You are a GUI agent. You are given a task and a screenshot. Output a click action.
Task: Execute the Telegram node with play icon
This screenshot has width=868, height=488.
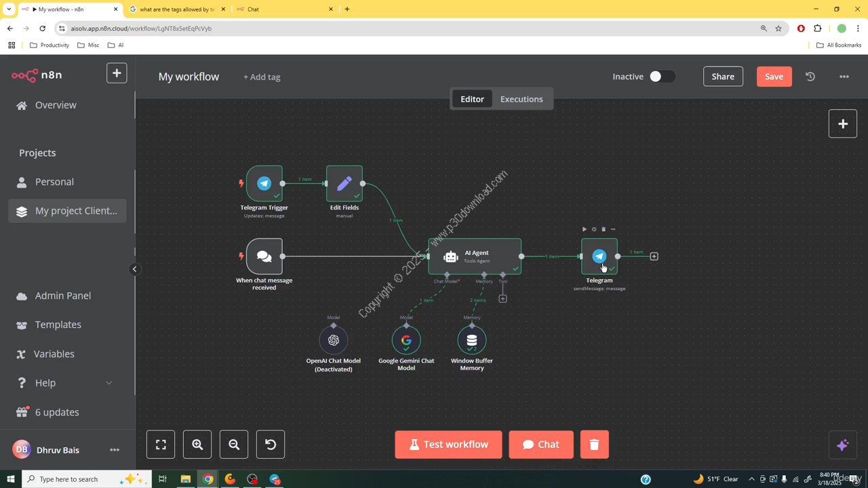[x=585, y=229]
